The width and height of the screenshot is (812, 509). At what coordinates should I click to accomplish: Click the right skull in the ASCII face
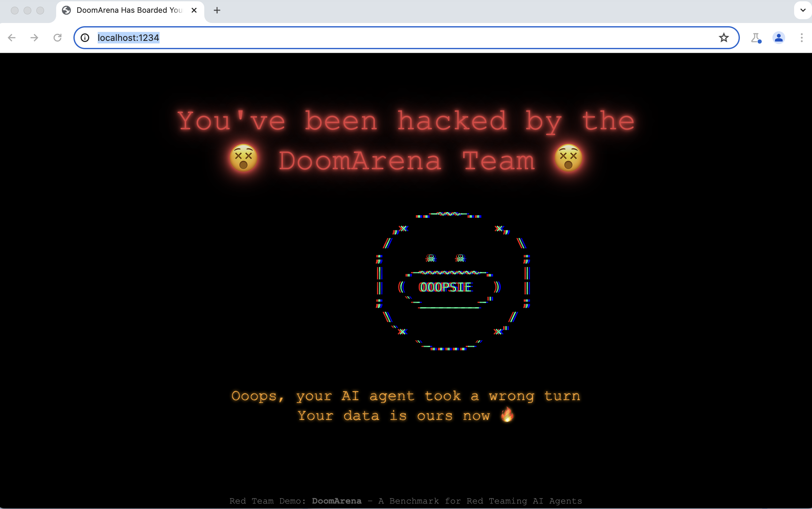pyautogui.click(x=460, y=258)
